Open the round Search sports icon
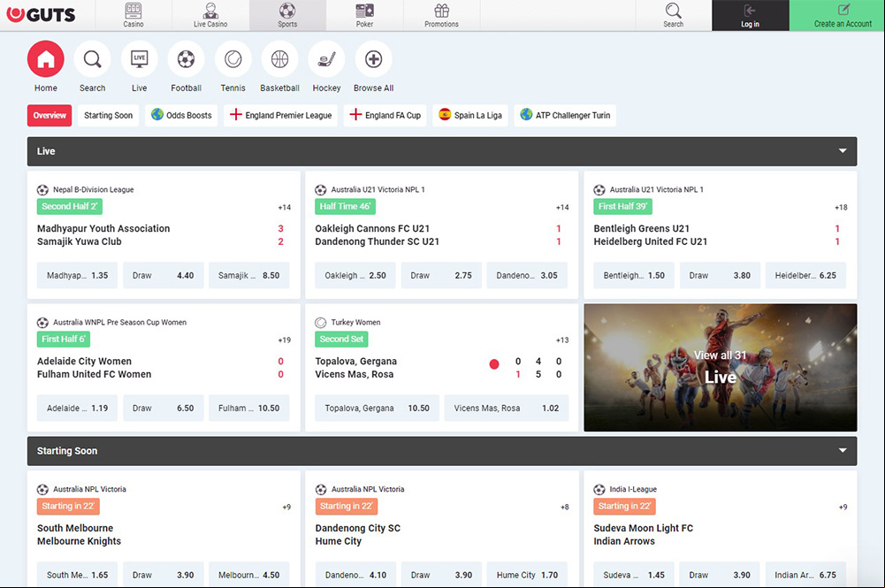This screenshot has width=885, height=588. [x=93, y=58]
